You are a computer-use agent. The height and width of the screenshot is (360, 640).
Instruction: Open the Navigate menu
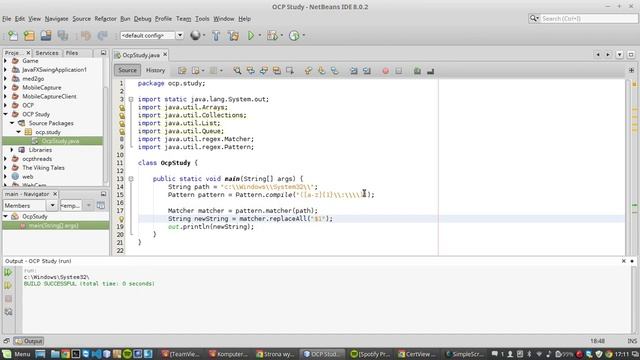(56, 19)
